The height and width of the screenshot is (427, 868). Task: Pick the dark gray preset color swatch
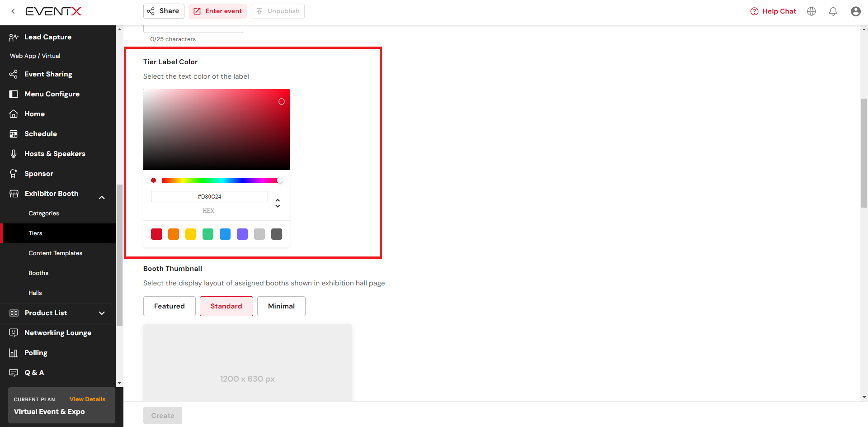[277, 234]
